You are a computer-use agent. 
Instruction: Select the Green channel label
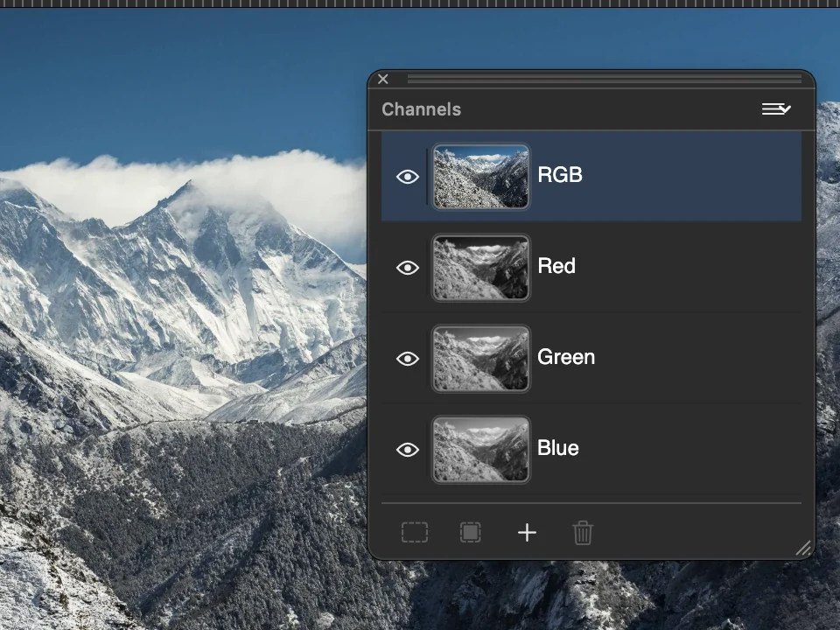566,357
